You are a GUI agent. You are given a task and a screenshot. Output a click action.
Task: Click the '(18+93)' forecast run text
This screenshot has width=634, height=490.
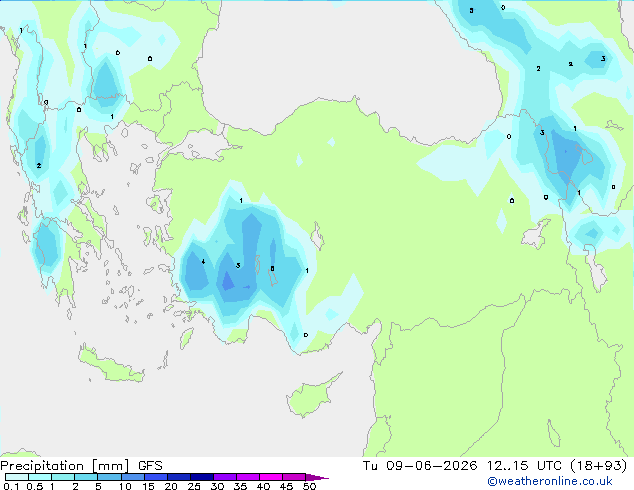coord(598,466)
